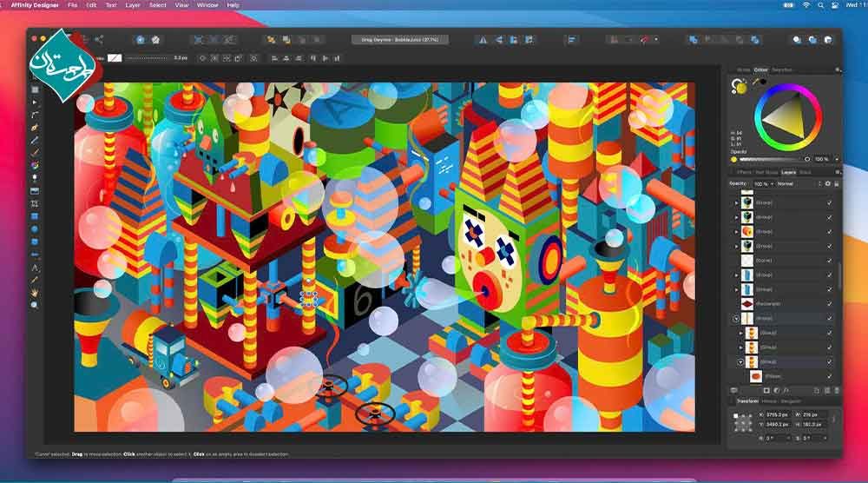
Task: Select the Transparency tool
Action: pyautogui.click(x=35, y=178)
